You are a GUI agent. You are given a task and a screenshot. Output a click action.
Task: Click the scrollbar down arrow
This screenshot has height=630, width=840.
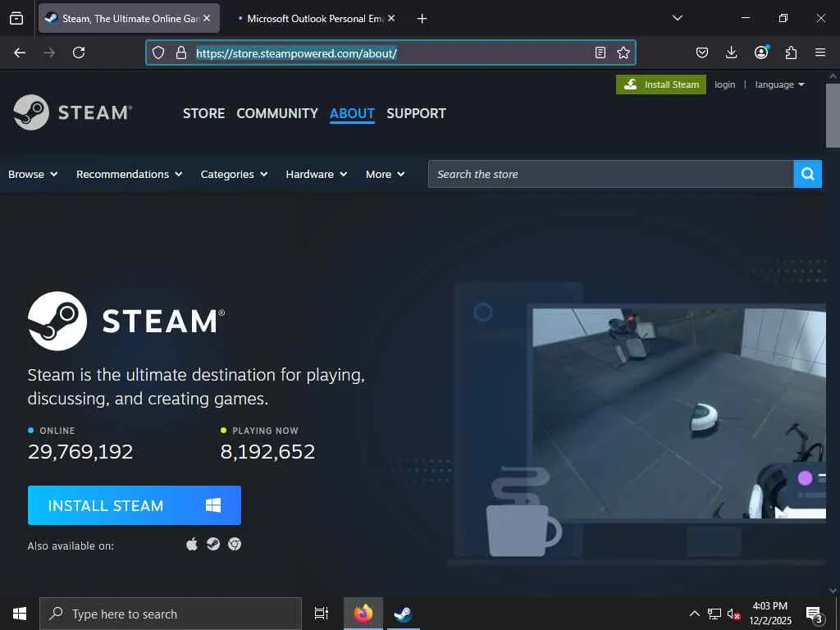click(x=833, y=591)
